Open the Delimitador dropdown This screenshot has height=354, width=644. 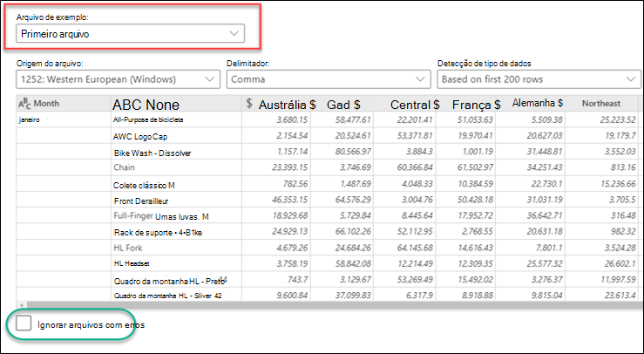click(329, 79)
